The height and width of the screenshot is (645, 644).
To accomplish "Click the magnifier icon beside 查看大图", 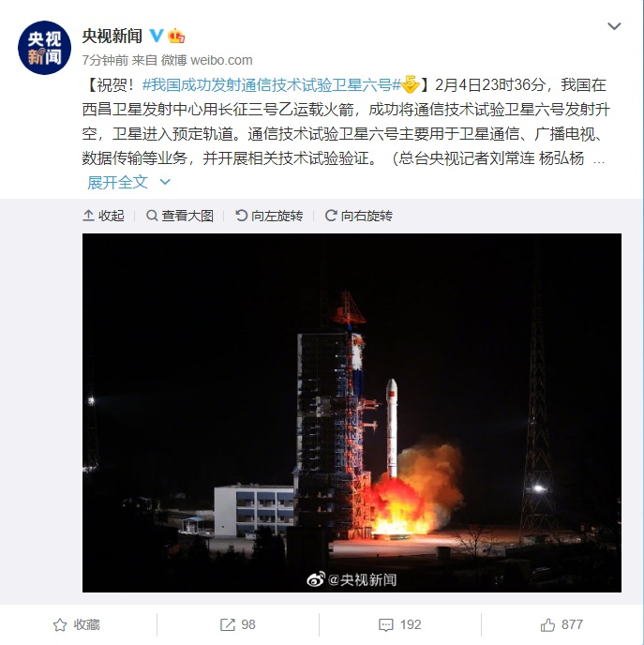I will (152, 215).
